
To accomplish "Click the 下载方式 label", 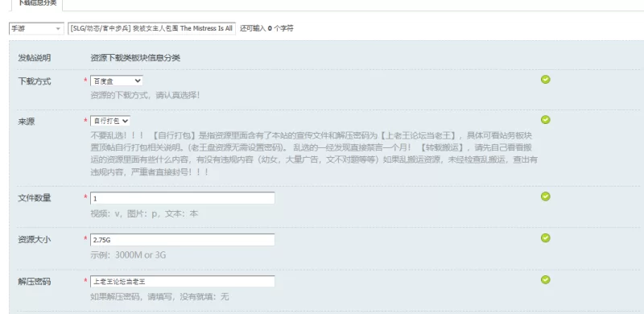I will point(35,81).
